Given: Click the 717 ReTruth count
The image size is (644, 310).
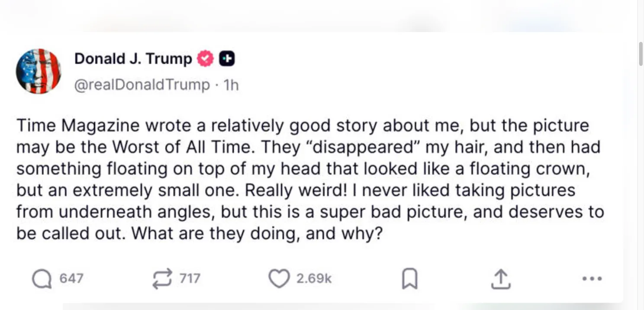Looking at the screenshot, I should pyautogui.click(x=190, y=278).
